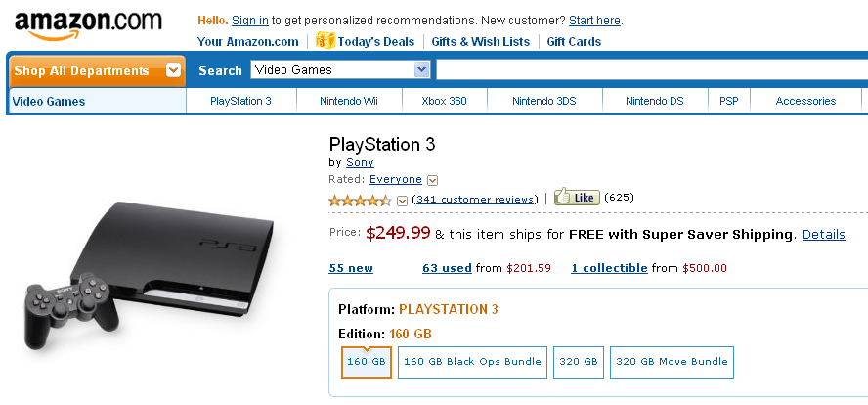This screenshot has height=405, width=868.
Task: Open the Video Games search category dropdown
Action: pyautogui.click(x=340, y=69)
